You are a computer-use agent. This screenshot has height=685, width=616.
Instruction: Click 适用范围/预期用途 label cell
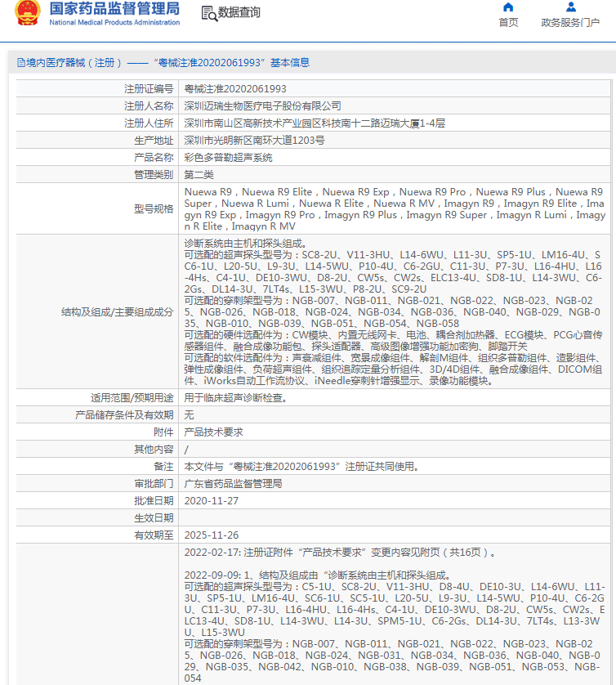click(x=97, y=397)
